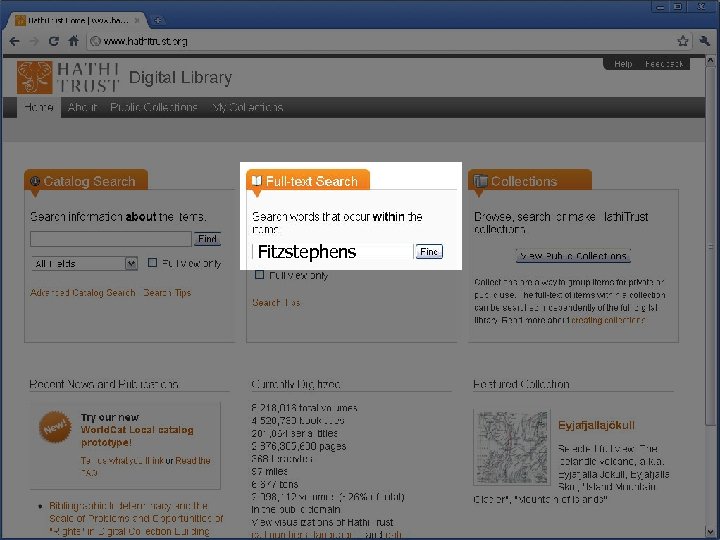Maximize the browser window
Viewport: 720px width, 540px height.
click(678, 6)
